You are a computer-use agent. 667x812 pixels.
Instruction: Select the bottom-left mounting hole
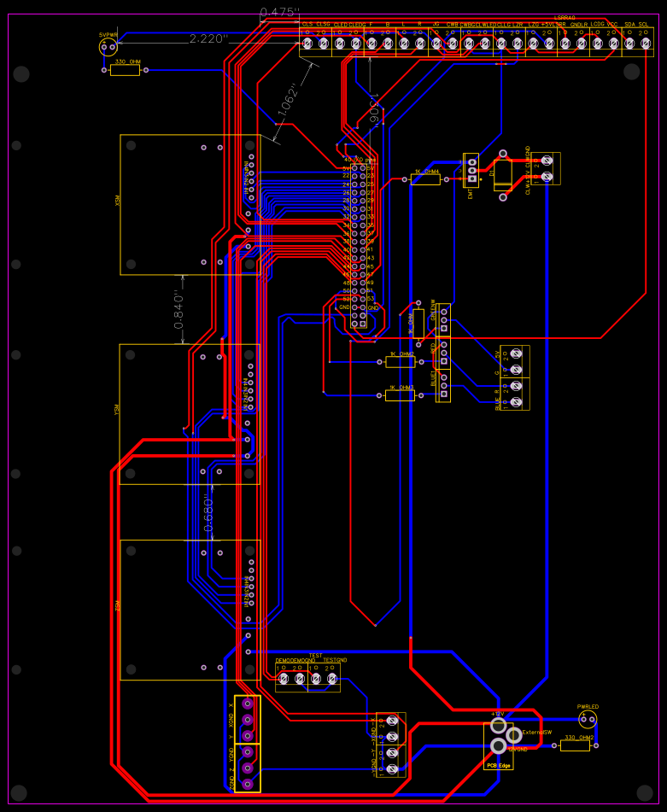click(x=19, y=793)
